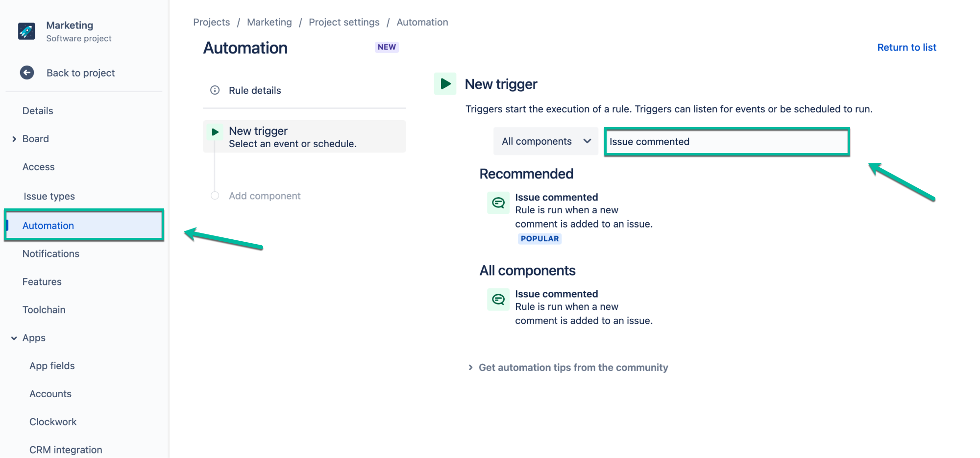The width and height of the screenshot is (980, 458).
Task: Select Notifications in the sidebar
Action: click(x=50, y=254)
